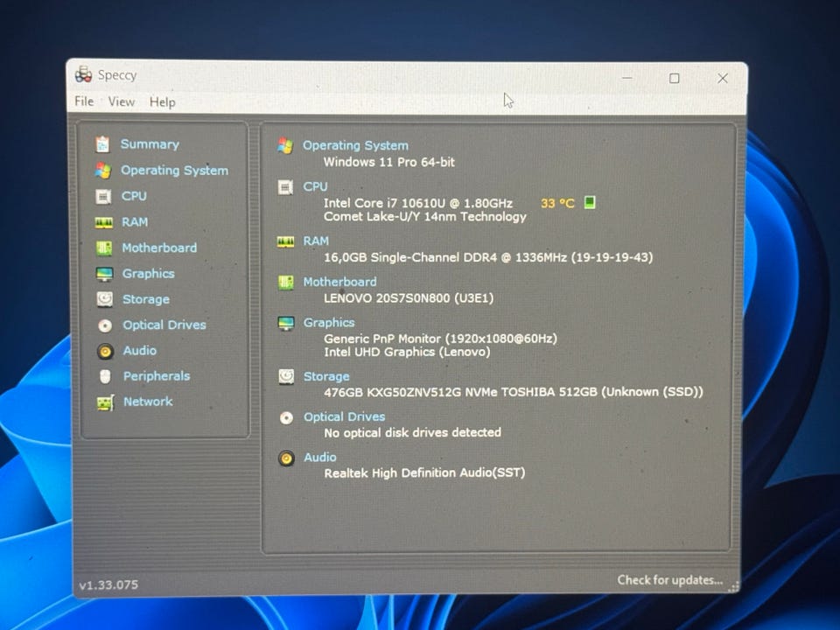Click the Peripherals mouse icon in sidebar
840x630 pixels.
105,376
